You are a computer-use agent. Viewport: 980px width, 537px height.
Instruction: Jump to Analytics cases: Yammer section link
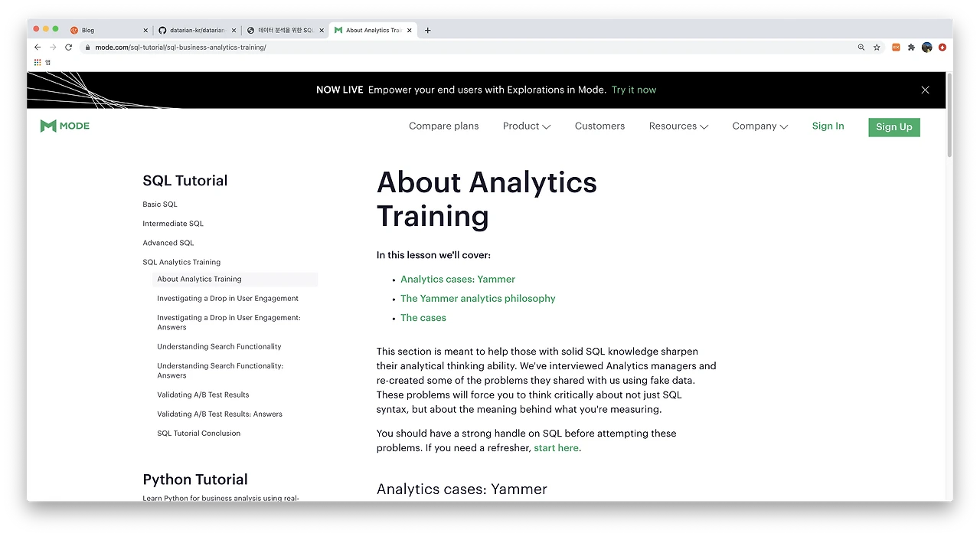coord(458,280)
